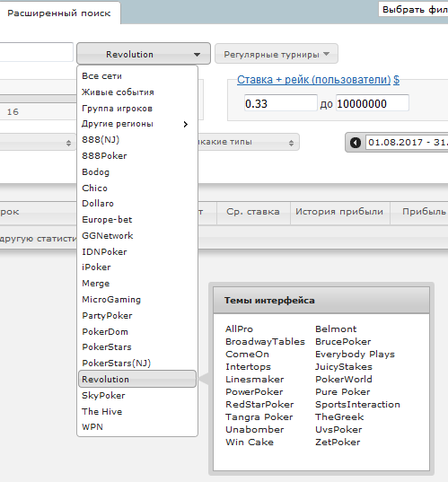Click Win Cake skin name
This screenshot has height=482, width=448.
coord(250,443)
